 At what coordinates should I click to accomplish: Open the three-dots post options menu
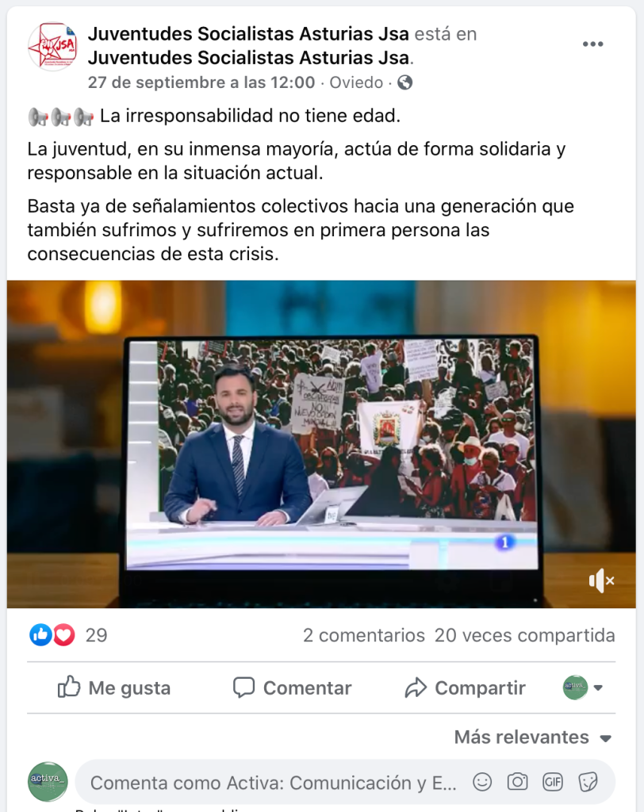(x=592, y=44)
